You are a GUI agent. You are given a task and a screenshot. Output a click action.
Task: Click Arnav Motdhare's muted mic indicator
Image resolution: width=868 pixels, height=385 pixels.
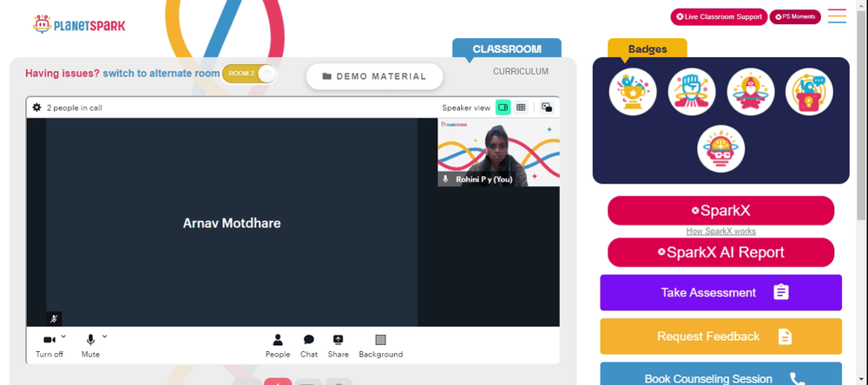(54, 318)
